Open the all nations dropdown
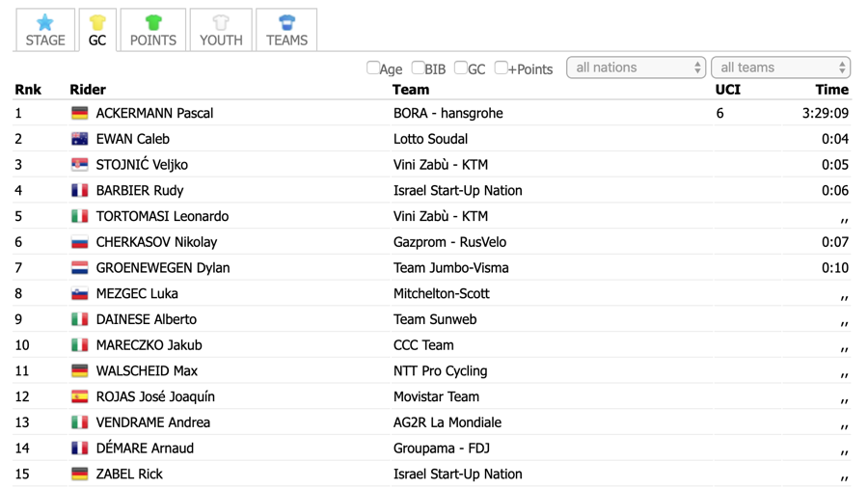Viewport: 868px width, 489px height. point(637,68)
